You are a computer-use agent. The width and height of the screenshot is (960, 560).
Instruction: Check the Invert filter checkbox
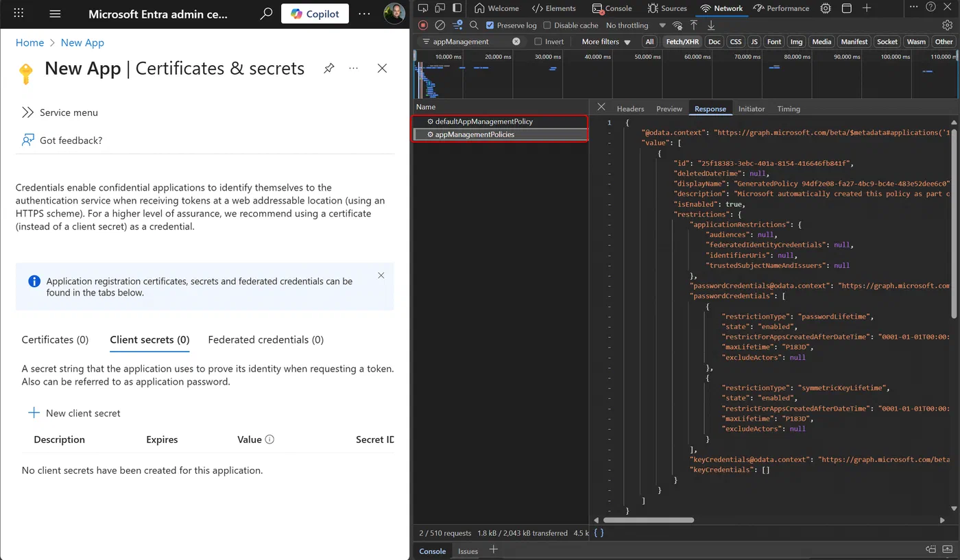pos(538,42)
